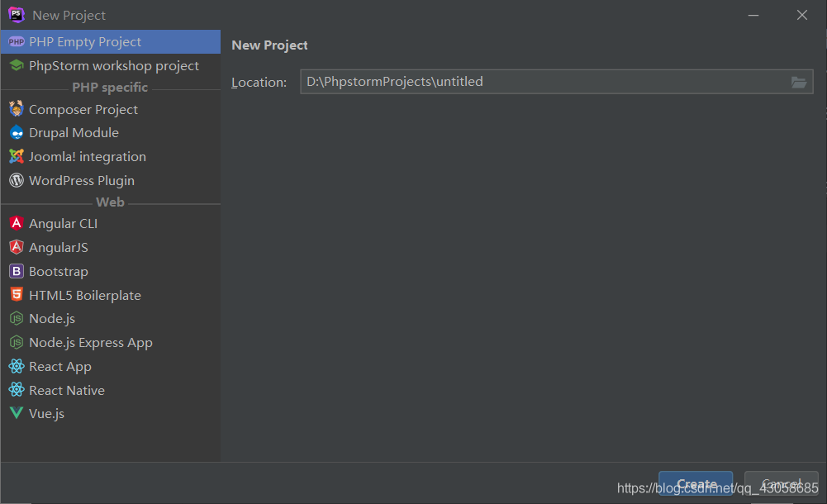Select Node.js Express App entry
827x504 pixels.
coord(110,342)
